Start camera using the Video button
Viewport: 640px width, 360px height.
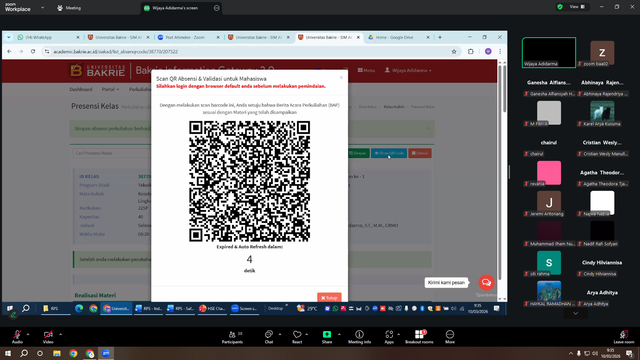pyautogui.click(x=48, y=337)
